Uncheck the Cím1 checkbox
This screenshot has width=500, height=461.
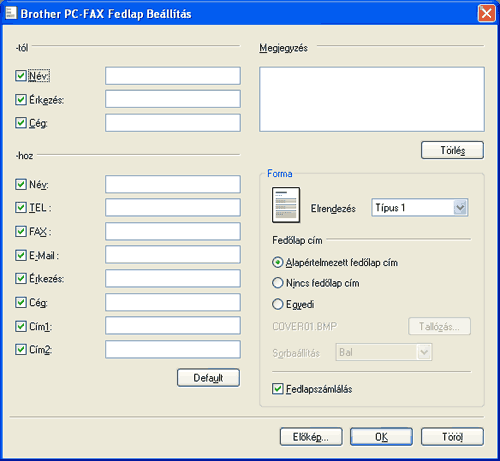click(21, 326)
